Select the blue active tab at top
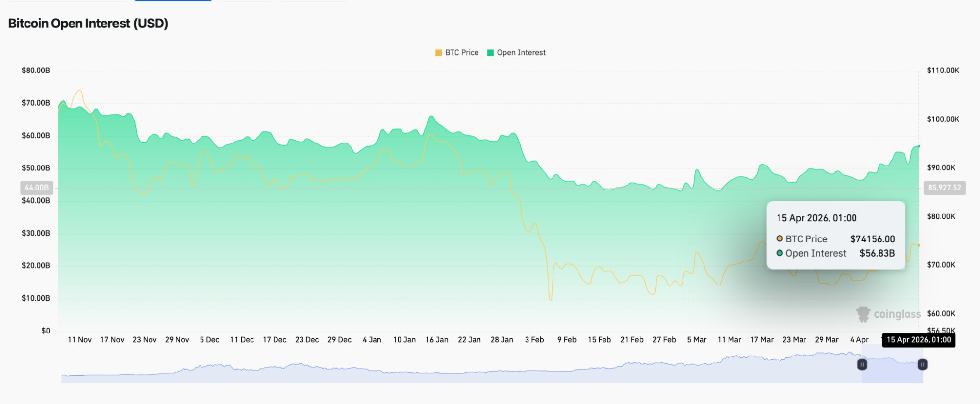The height and width of the screenshot is (404, 980). (173, 0)
